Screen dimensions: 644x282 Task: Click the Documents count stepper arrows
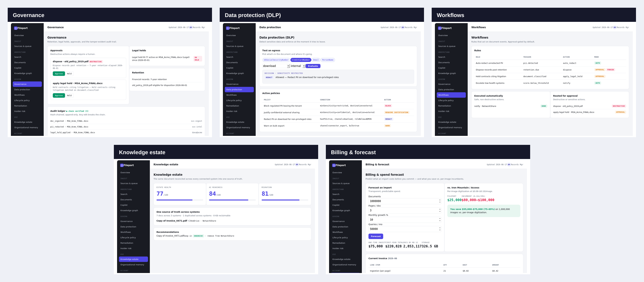point(440,201)
